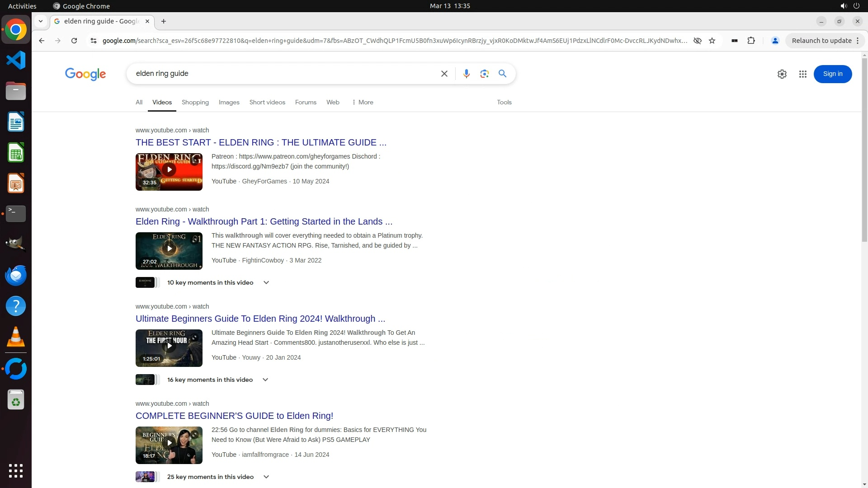Image resolution: width=868 pixels, height=488 pixels.
Task: Click the Sign in button
Action: click(832, 74)
